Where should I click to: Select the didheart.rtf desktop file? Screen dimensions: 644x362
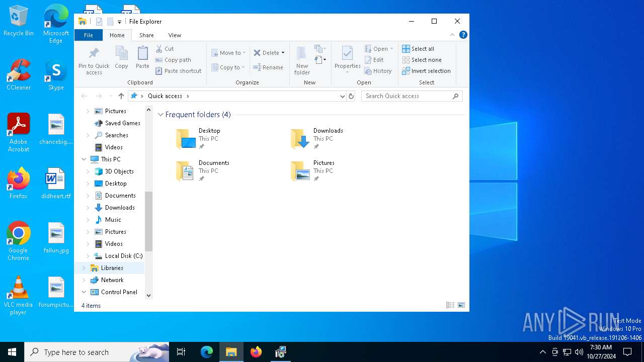pyautogui.click(x=56, y=184)
